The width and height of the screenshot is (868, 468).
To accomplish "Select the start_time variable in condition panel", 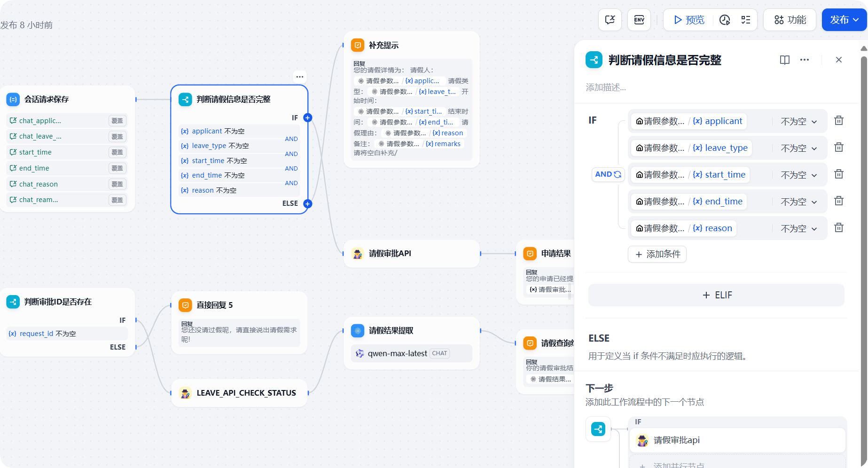I will (690, 175).
